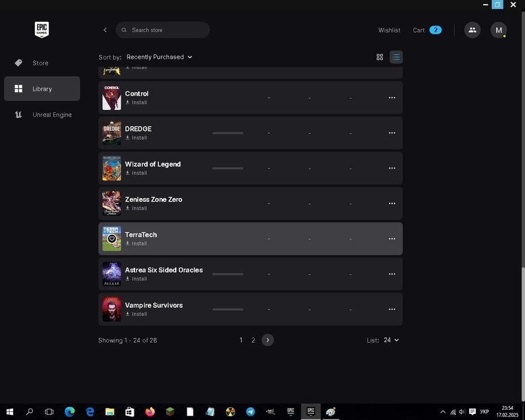Open Windows Start menu
This screenshot has height=420, width=525.
10,412
